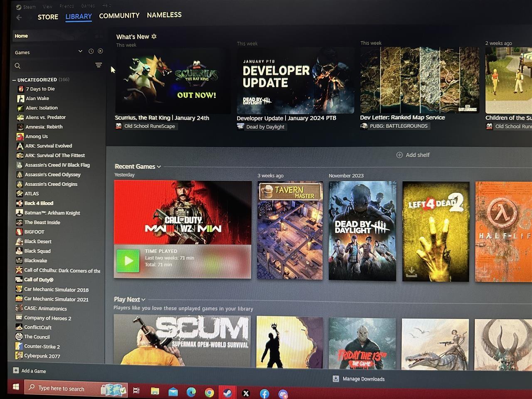Open Task View on taskbar

tap(136, 390)
